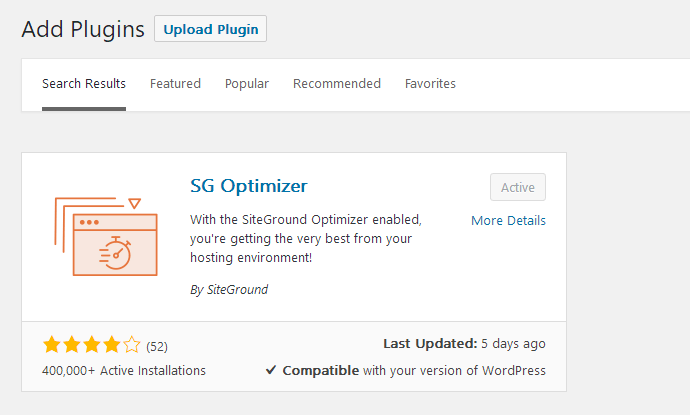Click the Active status button
Image resolution: width=690 pixels, height=415 pixels.
tap(518, 187)
